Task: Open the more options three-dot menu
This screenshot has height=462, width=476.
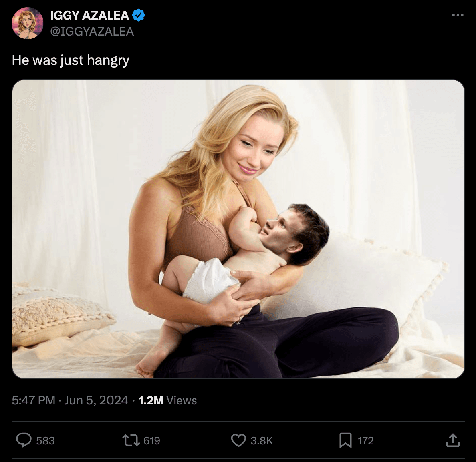Action: click(x=458, y=15)
